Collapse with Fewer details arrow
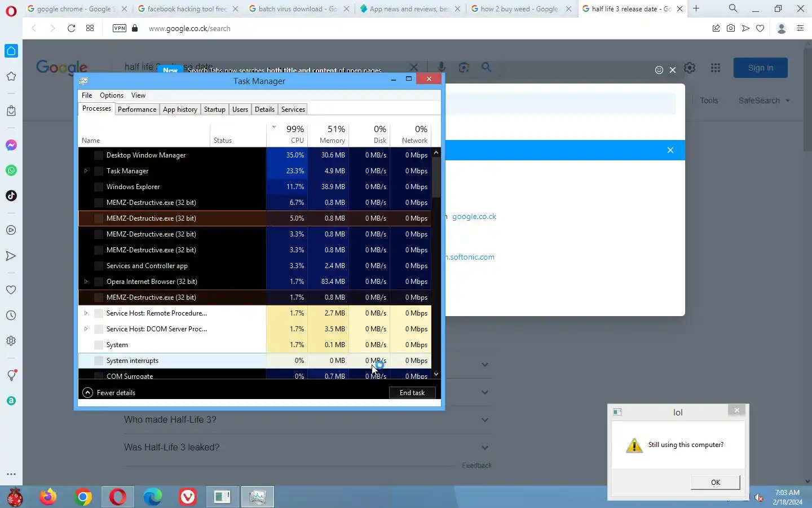812x508 pixels. click(87, 393)
